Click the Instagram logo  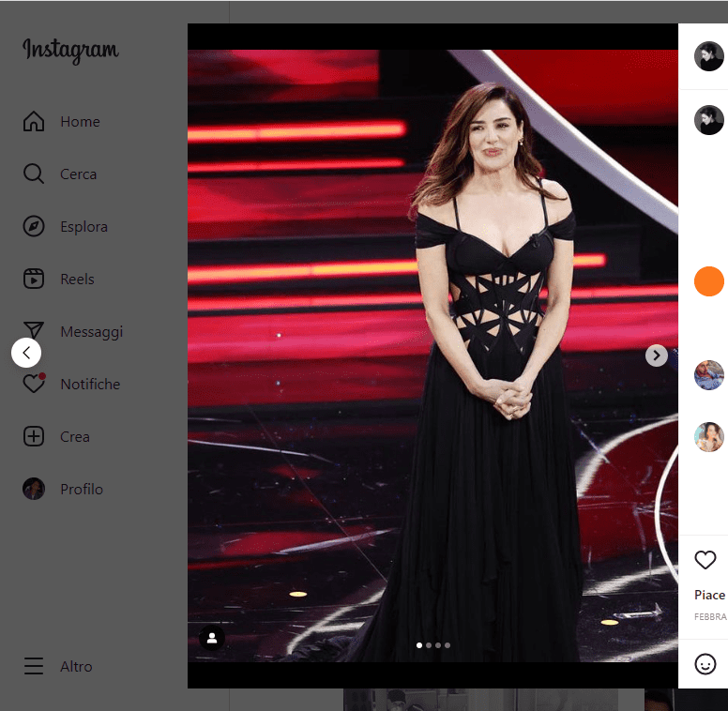click(x=70, y=50)
